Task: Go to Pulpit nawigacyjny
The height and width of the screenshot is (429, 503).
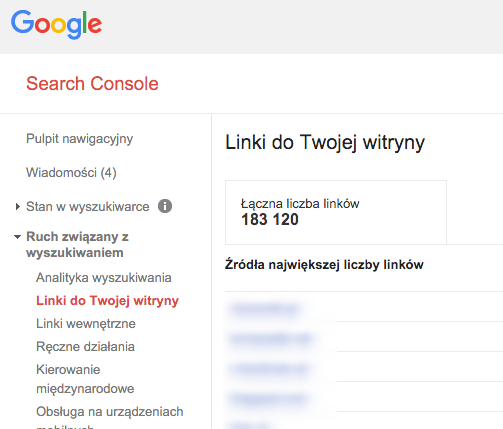Action: pos(80,139)
